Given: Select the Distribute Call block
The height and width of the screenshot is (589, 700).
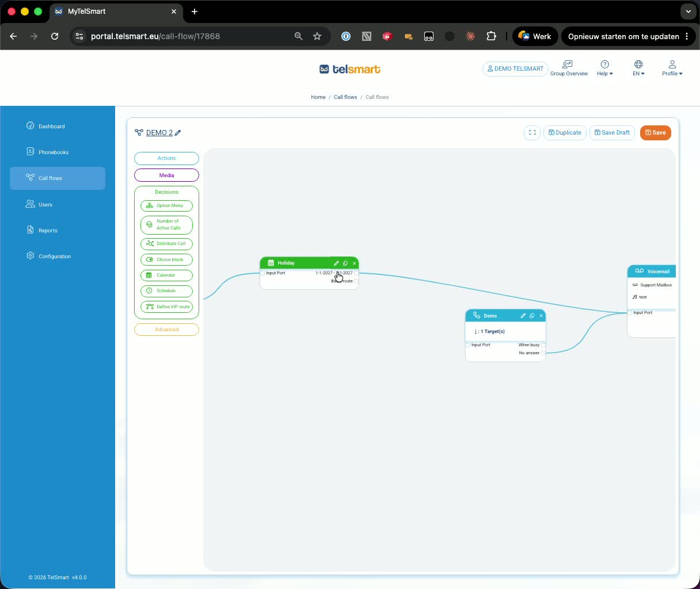Looking at the screenshot, I should 166,244.
